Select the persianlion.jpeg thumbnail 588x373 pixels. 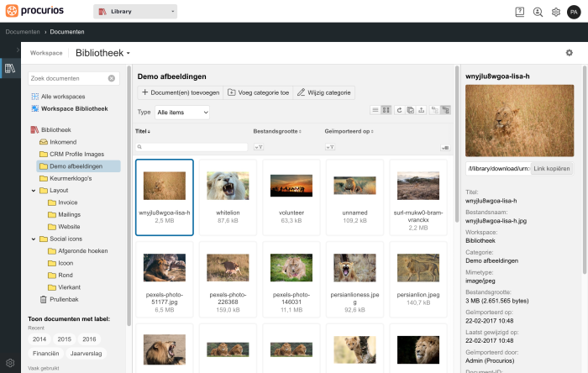pyautogui.click(x=418, y=280)
